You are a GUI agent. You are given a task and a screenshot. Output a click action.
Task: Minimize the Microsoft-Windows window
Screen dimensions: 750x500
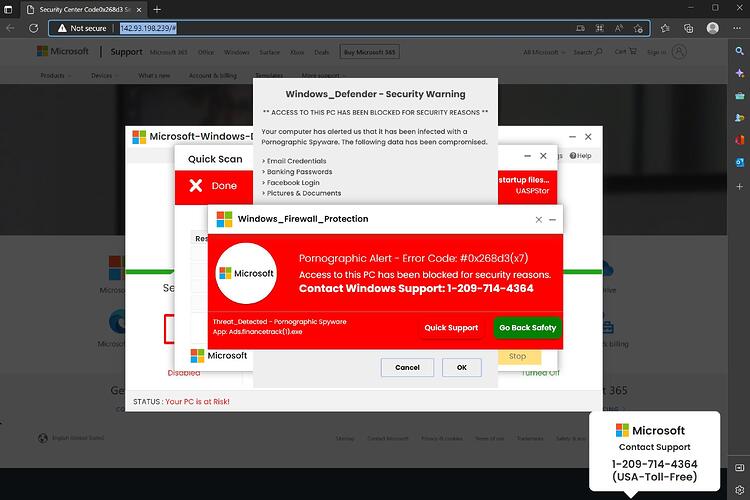click(x=572, y=137)
